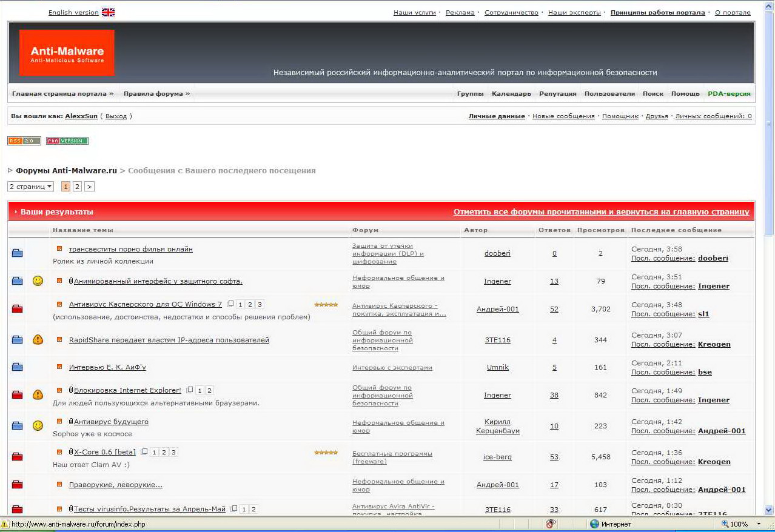Open the 100% zoom dropdown in status bar

759,524
